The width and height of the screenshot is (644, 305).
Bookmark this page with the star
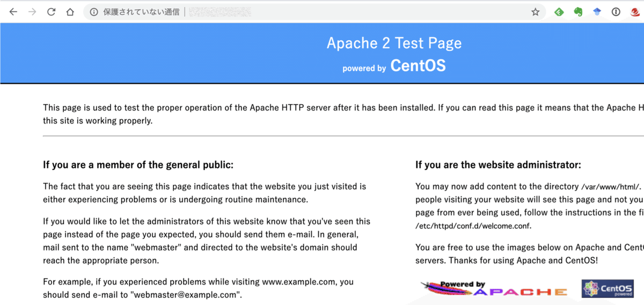coord(535,12)
